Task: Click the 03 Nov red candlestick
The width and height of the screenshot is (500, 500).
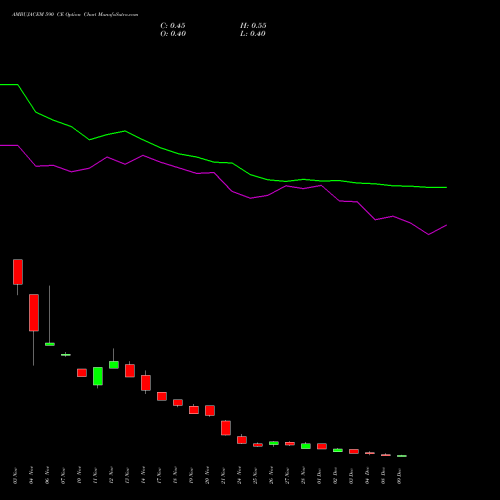Action: pos(18,272)
